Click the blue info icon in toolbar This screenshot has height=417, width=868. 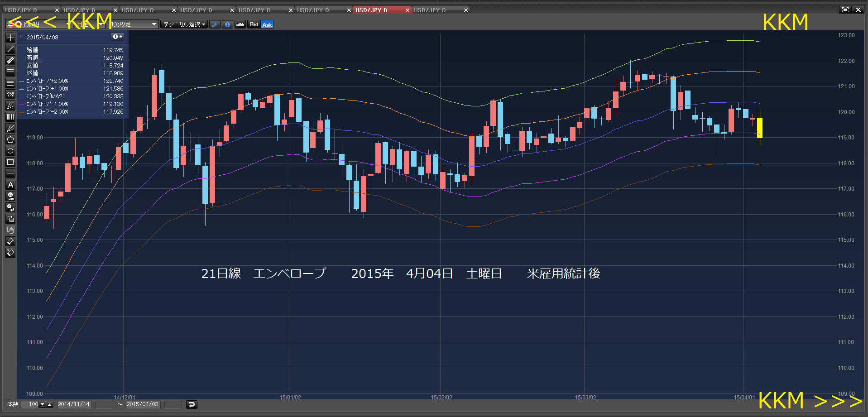coord(228,24)
